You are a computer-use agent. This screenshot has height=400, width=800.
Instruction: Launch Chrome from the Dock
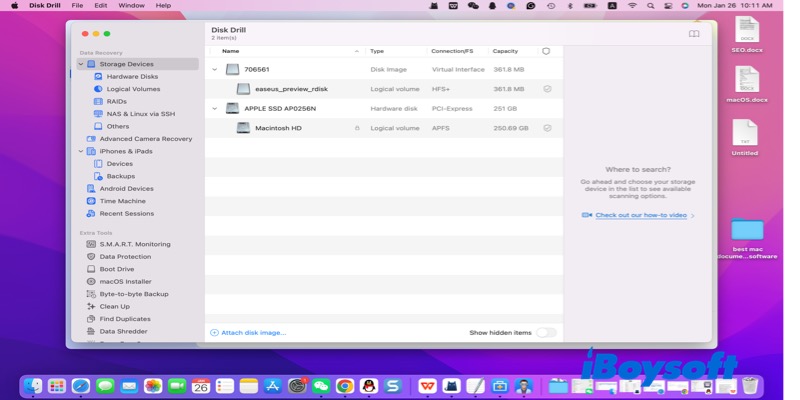click(x=345, y=386)
